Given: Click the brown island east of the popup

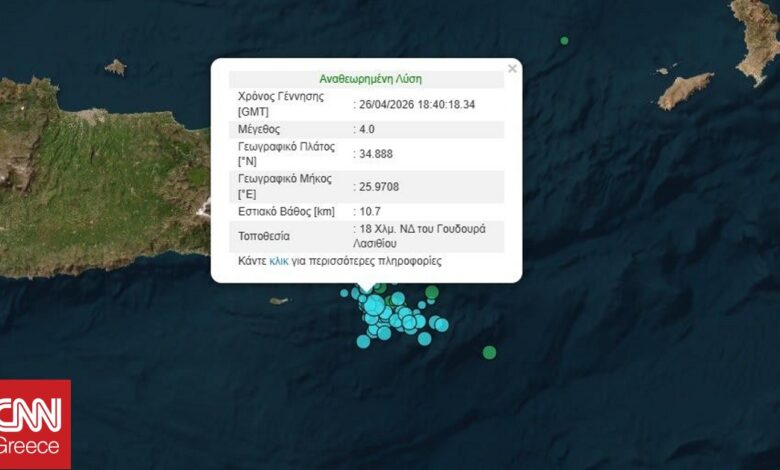Looking at the screenshot, I should click(x=685, y=90).
